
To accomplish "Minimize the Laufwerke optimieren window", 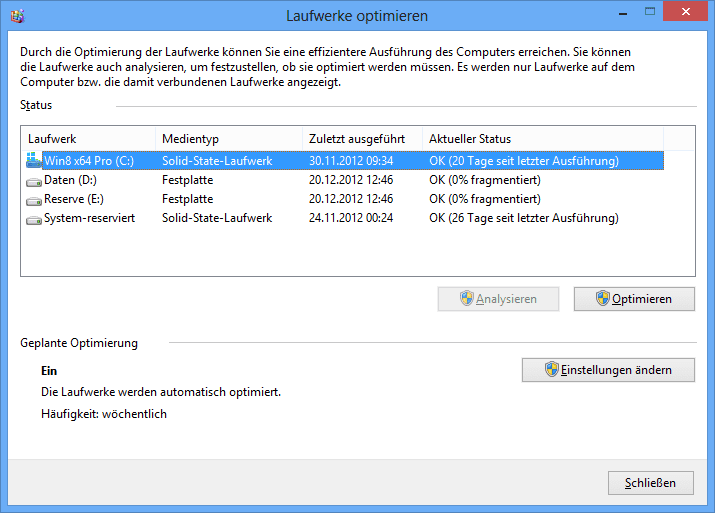I will [x=623, y=13].
